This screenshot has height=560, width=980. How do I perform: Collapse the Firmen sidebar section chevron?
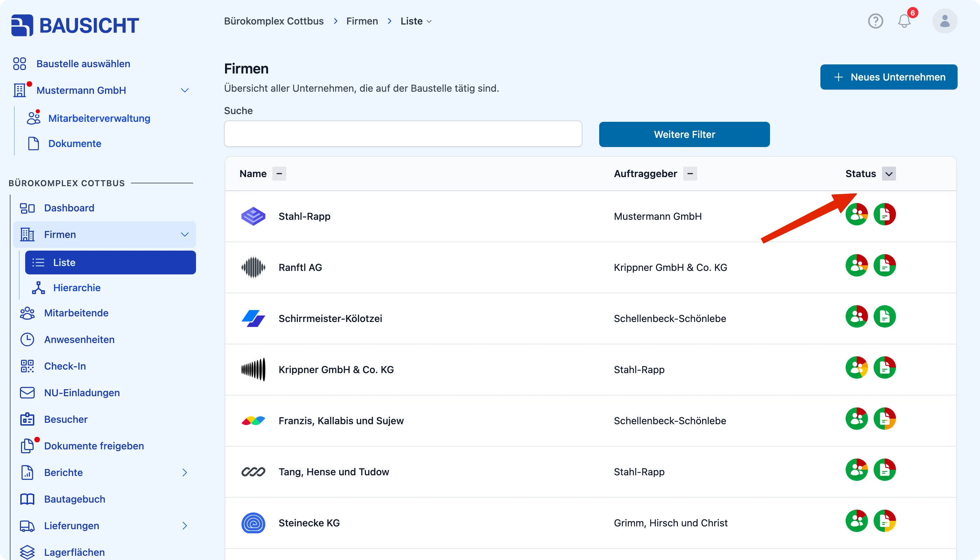pyautogui.click(x=184, y=234)
